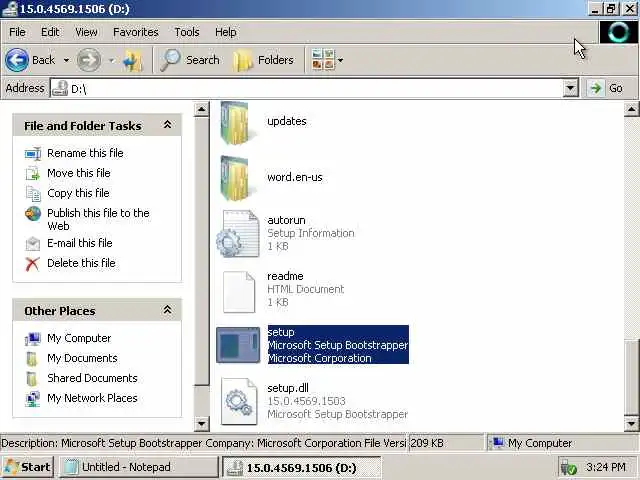Select the setup.dll file icon
Screen dimensions: 640x480
[239, 402]
